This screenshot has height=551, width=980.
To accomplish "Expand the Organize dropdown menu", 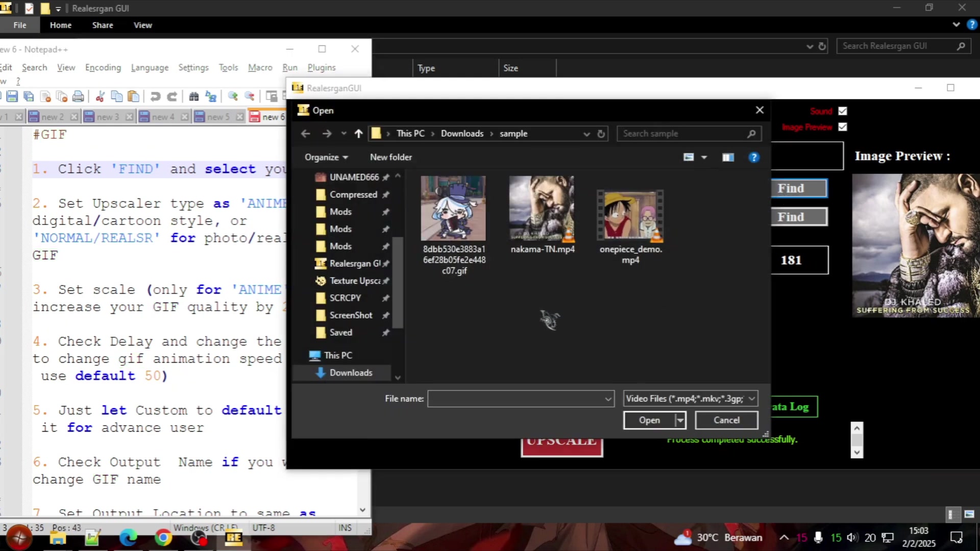I will point(326,157).
